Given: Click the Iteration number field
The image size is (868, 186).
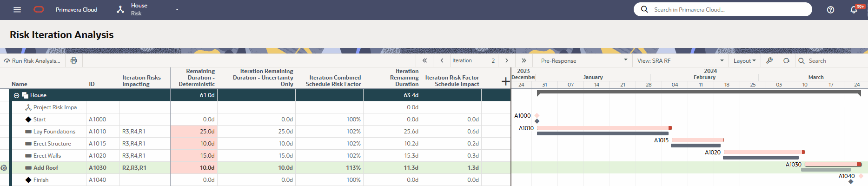Looking at the screenshot, I should point(473,60).
